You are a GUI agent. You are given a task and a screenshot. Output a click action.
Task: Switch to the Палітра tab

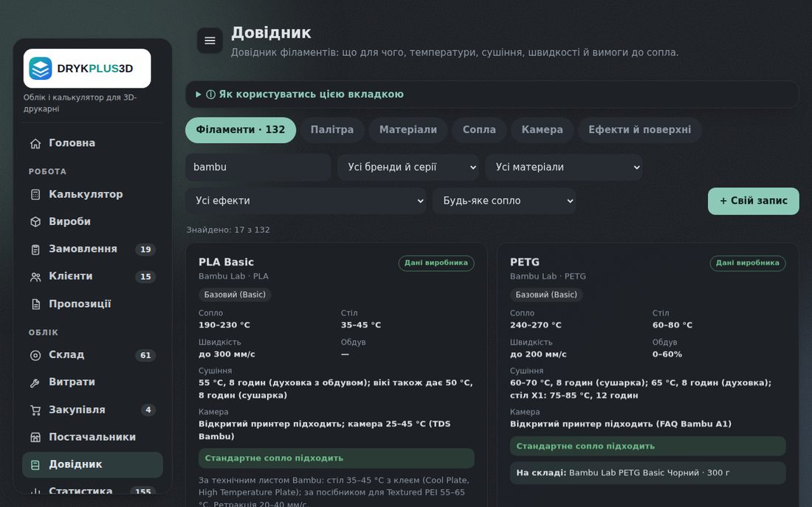pos(332,130)
